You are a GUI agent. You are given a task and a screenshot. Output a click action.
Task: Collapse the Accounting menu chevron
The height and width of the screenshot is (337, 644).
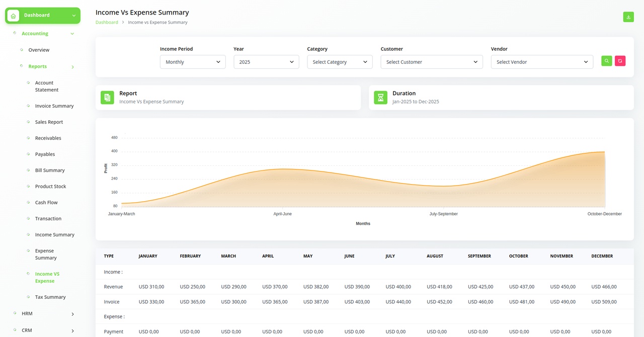pos(72,34)
